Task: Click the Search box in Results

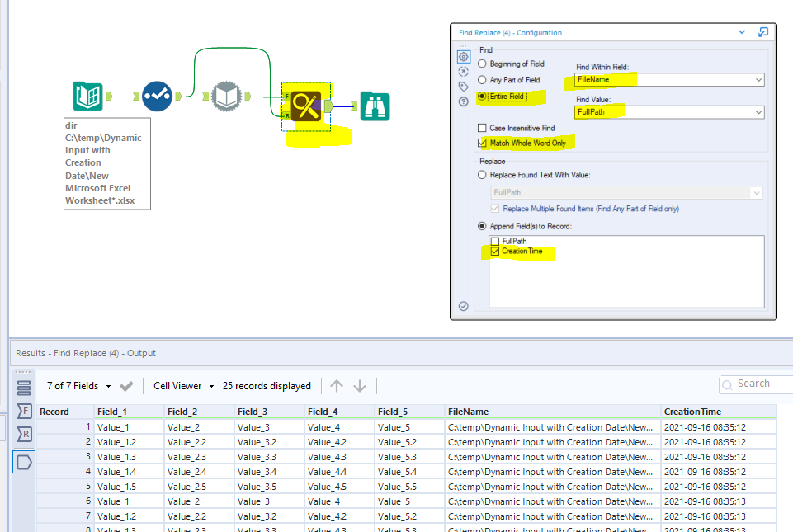Action: pyautogui.click(x=756, y=384)
